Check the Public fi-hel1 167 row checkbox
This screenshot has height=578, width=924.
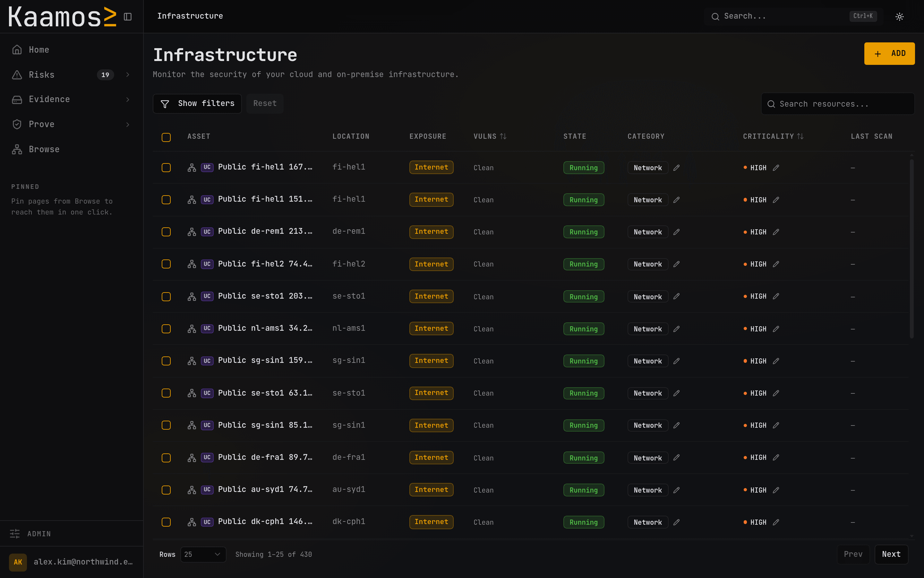click(x=166, y=168)
